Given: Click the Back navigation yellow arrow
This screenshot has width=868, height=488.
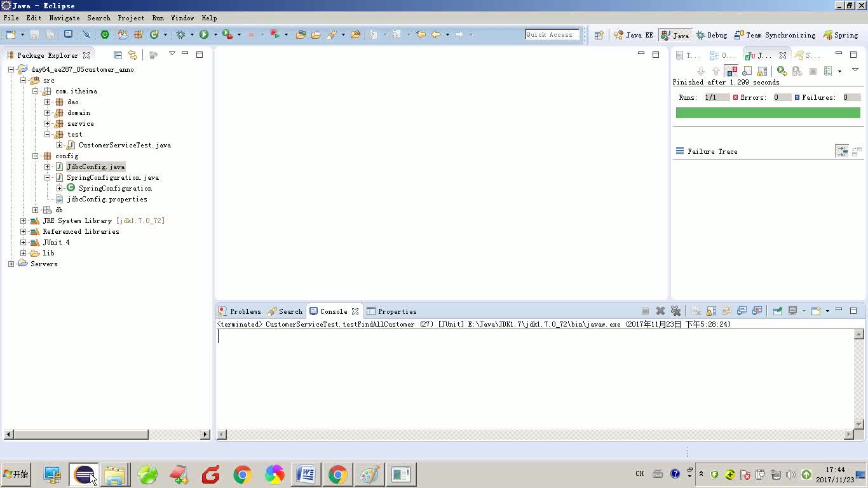Looking at the screenshot, I should tap(436, 35).
